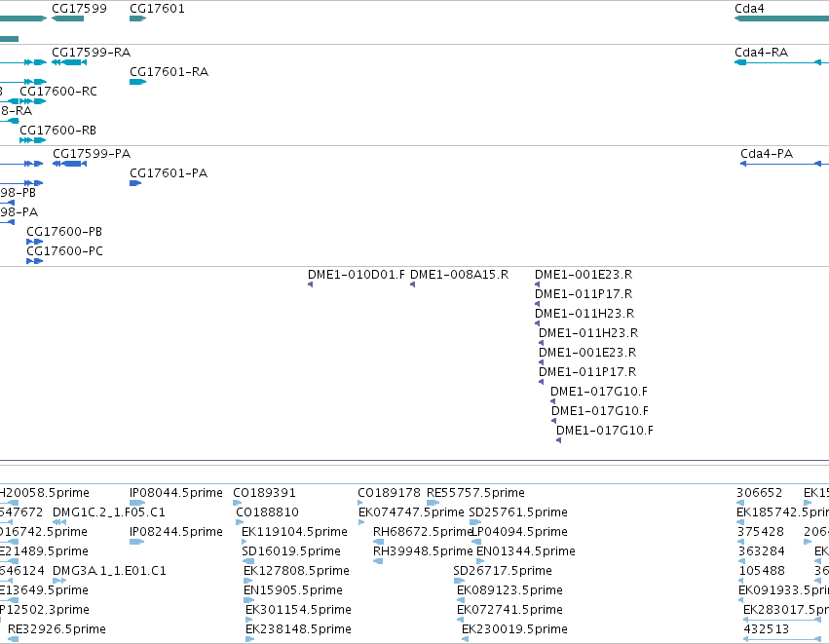The height and width of the screenshot is (644, 829).
Task: Select the EK230019.5prime EST label
Action: (514, 629)
